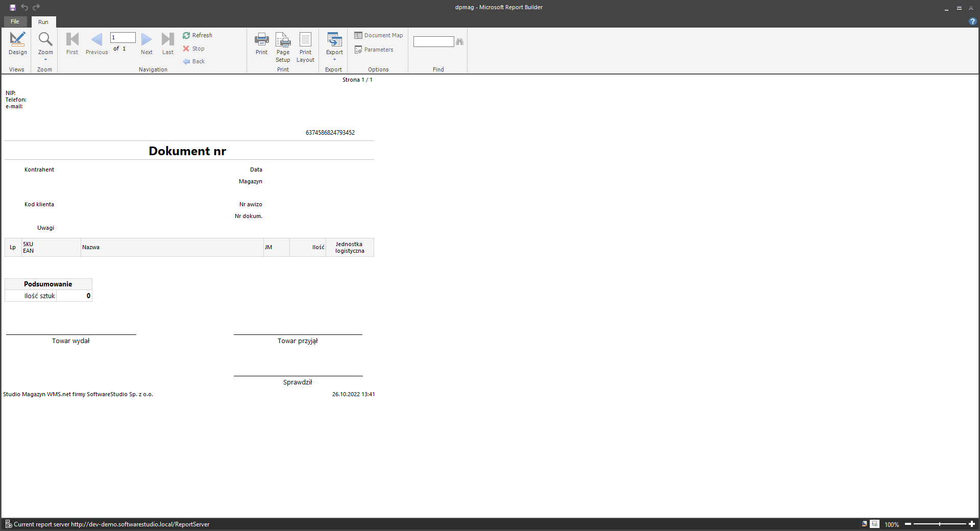Click the Back navigation button
Image resolution: width=980 pixels, height=531 pixels.
pos(194,61)
